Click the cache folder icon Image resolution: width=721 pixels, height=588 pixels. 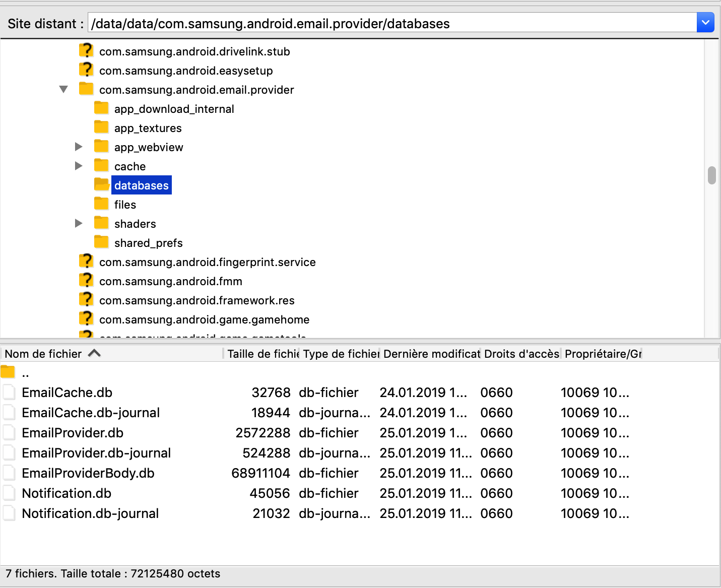pyautogui.click(x=102, y=165)
